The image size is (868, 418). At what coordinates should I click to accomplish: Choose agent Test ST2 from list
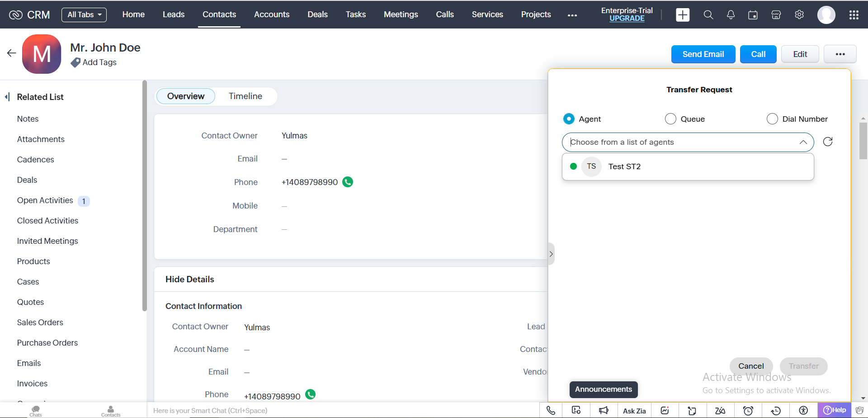[x=624, y=166]
